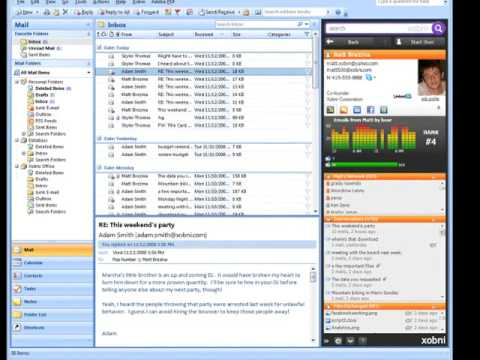Click the filter funnel icon in column header
Image resolution: width=480 pixels, height=360 pixels.
click(x=307, y=34)
